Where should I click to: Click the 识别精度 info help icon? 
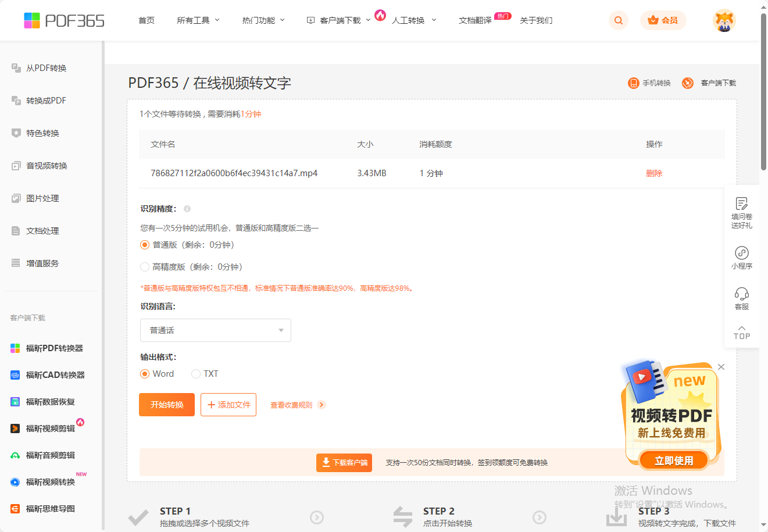[187, 209]
